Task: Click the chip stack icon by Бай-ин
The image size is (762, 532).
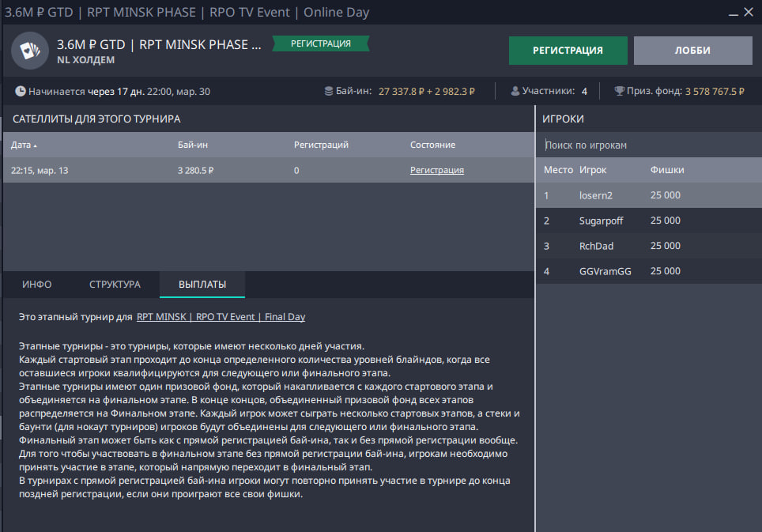Action: (x=329, y=91)
